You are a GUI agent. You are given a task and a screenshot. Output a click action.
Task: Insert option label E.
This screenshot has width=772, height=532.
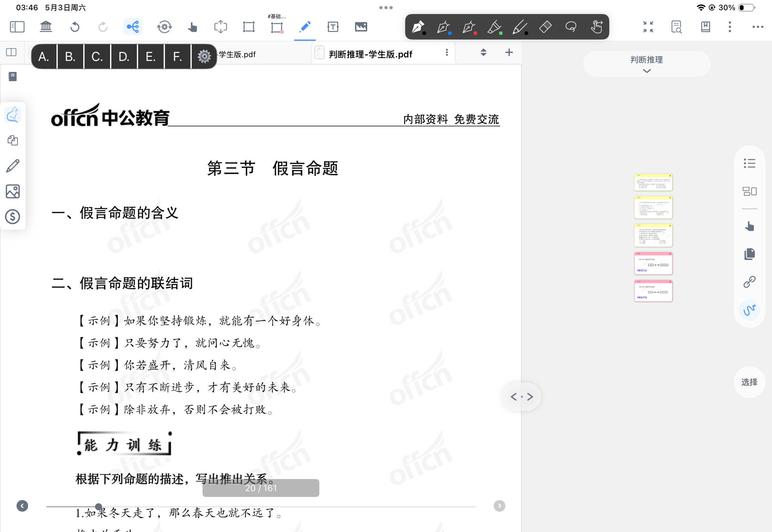(x=151, y=56)
